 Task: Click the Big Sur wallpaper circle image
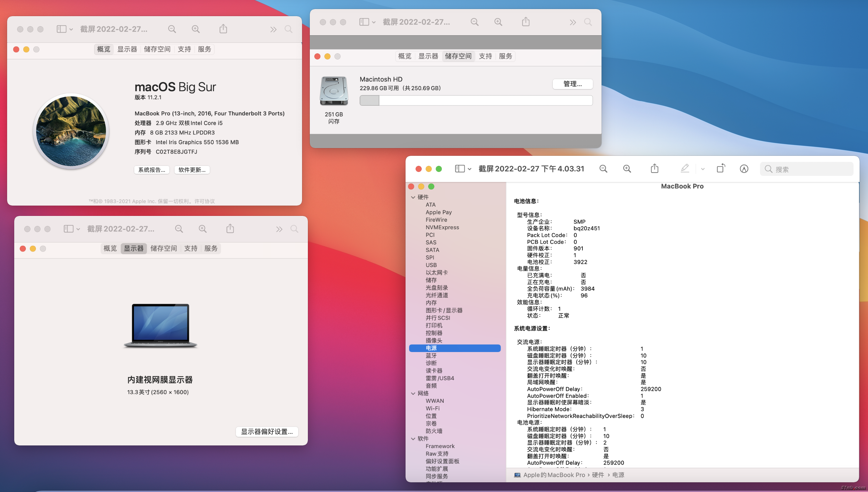tap(71, 131)
